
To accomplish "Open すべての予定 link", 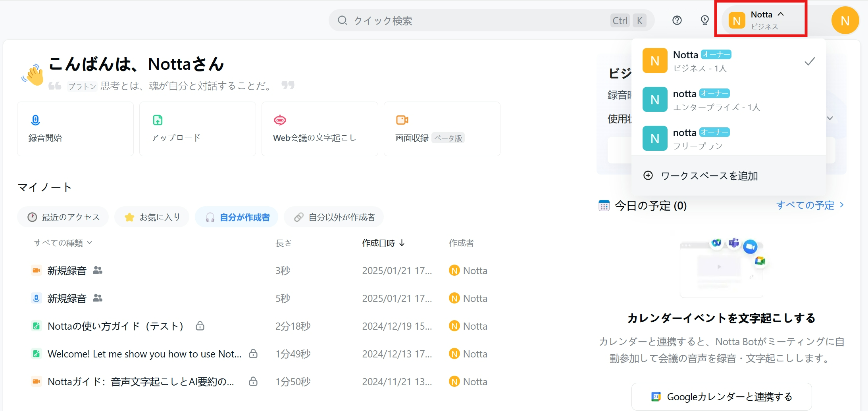I will pyautogui.click(x=810, y=205).
